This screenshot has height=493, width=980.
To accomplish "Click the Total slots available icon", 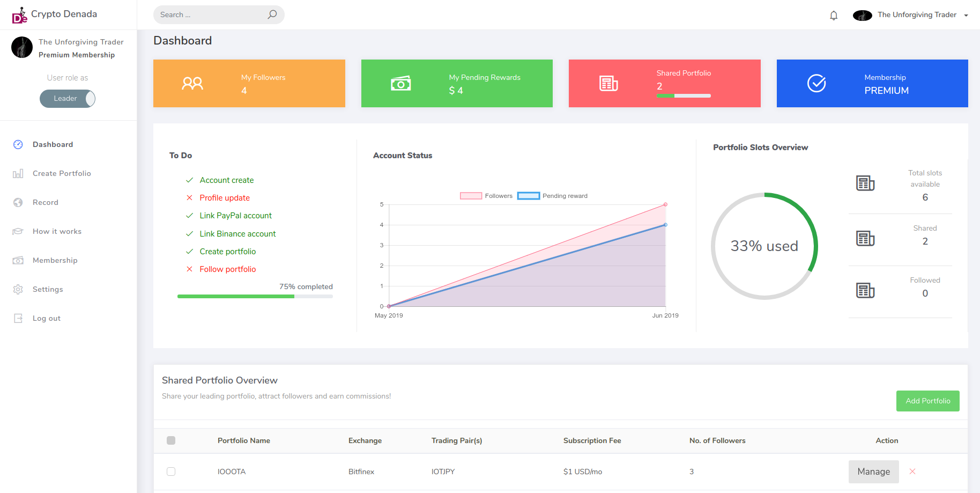I will pyautogui.click(x=865, y=183).
